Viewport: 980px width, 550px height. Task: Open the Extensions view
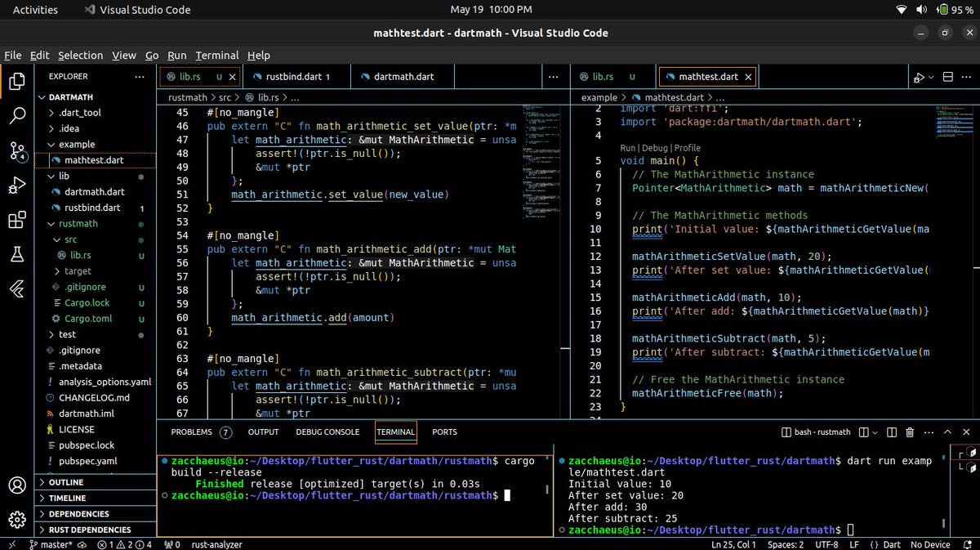point(16,221)
